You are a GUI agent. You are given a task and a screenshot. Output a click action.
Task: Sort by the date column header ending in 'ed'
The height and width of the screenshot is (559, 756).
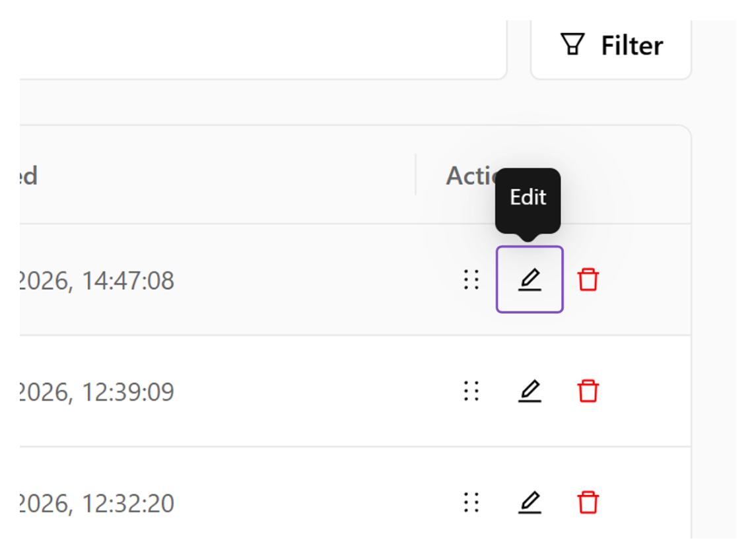(x=28, y=176)
